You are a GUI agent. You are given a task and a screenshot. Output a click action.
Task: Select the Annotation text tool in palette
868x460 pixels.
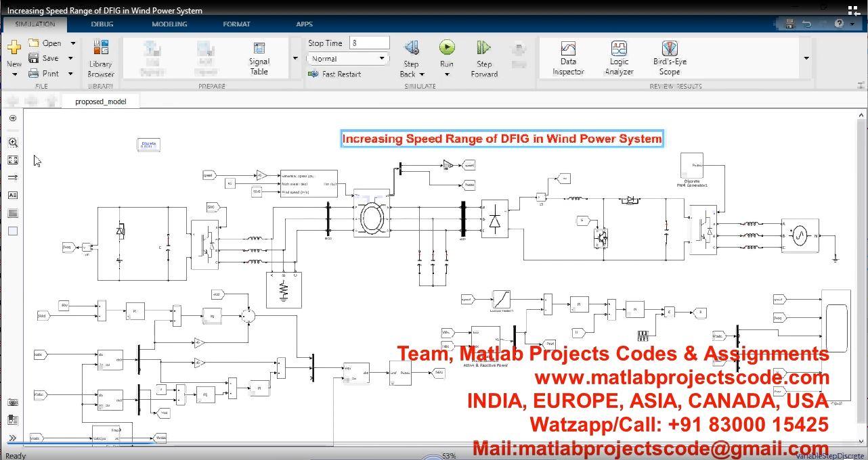click(x=13, y=195)
